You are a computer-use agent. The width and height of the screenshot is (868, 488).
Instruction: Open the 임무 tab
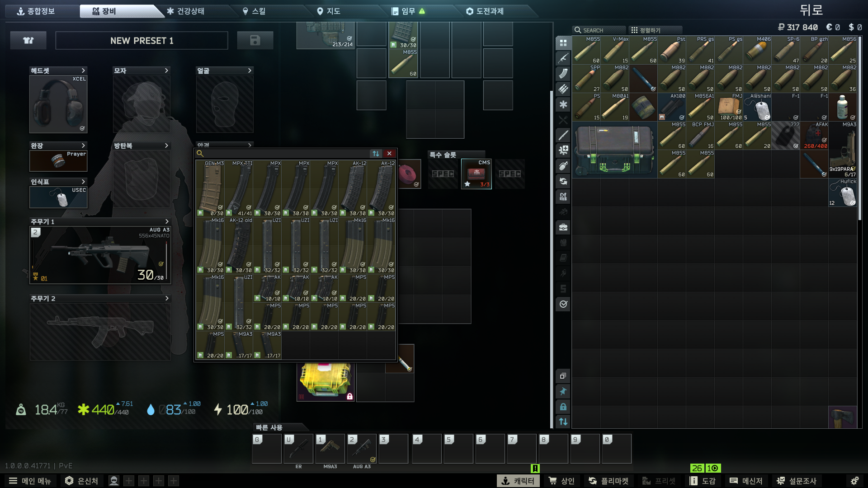(408, 11)
